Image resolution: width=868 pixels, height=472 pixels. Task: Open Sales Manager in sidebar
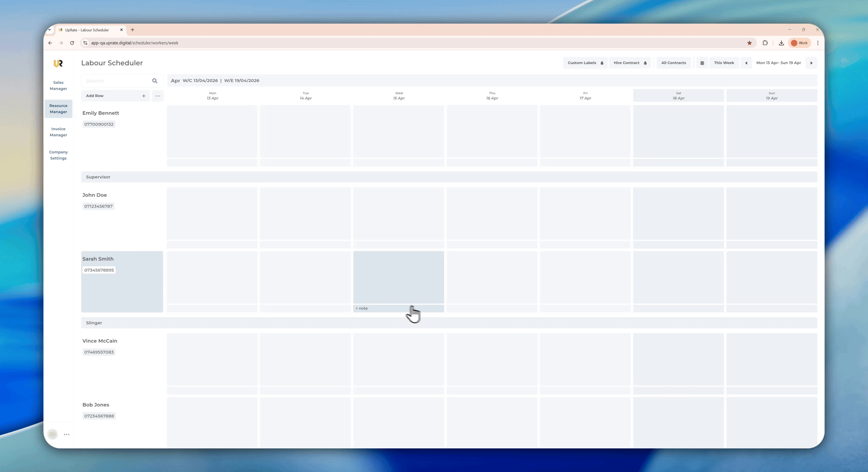point(58,86)
